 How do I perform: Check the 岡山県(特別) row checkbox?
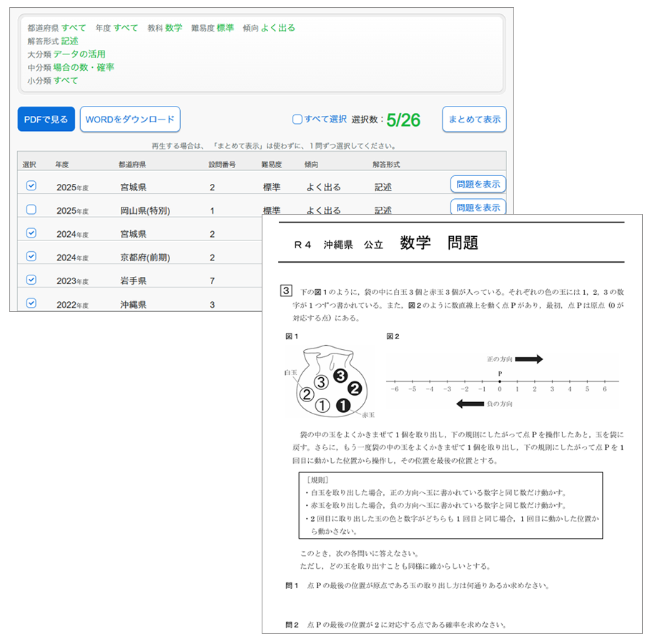point(31,210)
